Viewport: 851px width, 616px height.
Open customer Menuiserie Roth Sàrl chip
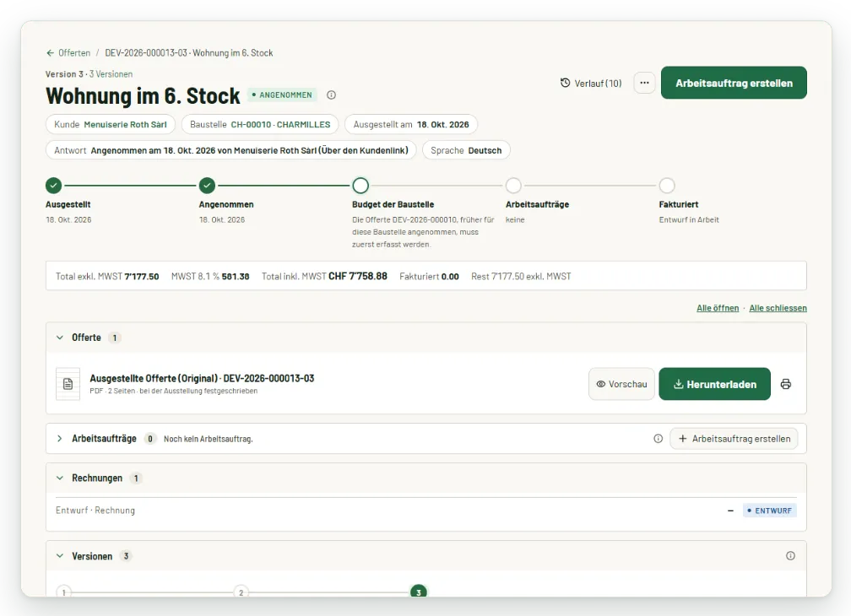(110, 124)
